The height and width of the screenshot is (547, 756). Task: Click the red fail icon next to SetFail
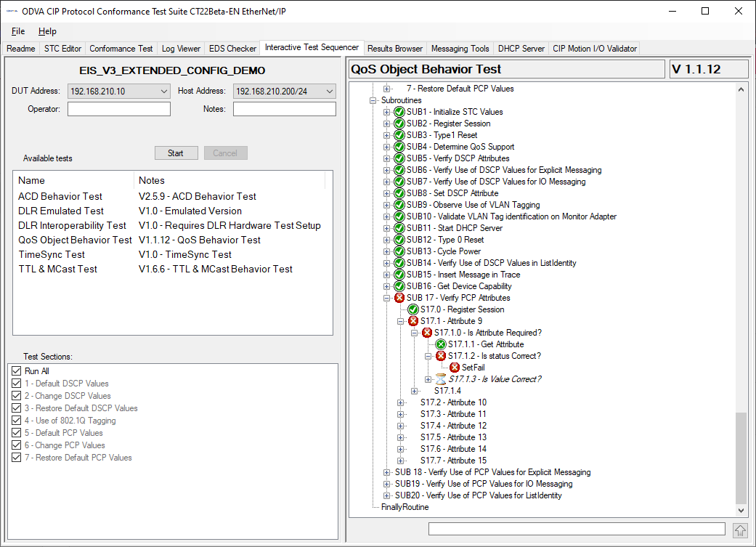[455, 368]
